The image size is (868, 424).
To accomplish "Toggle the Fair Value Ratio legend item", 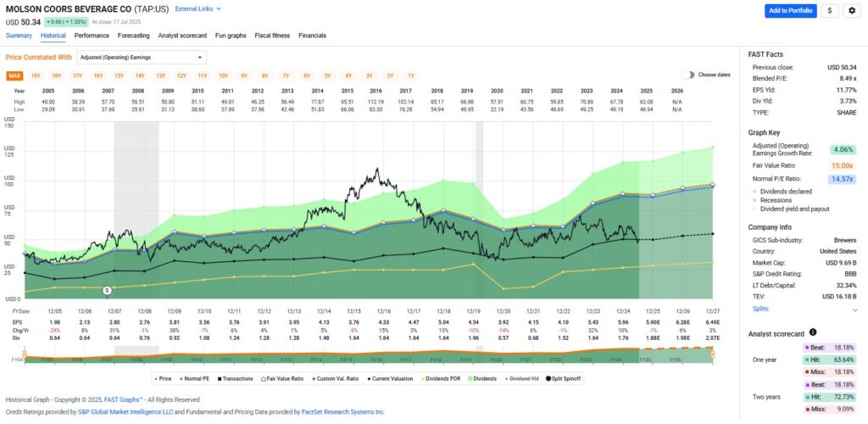I will click(283, 378).
